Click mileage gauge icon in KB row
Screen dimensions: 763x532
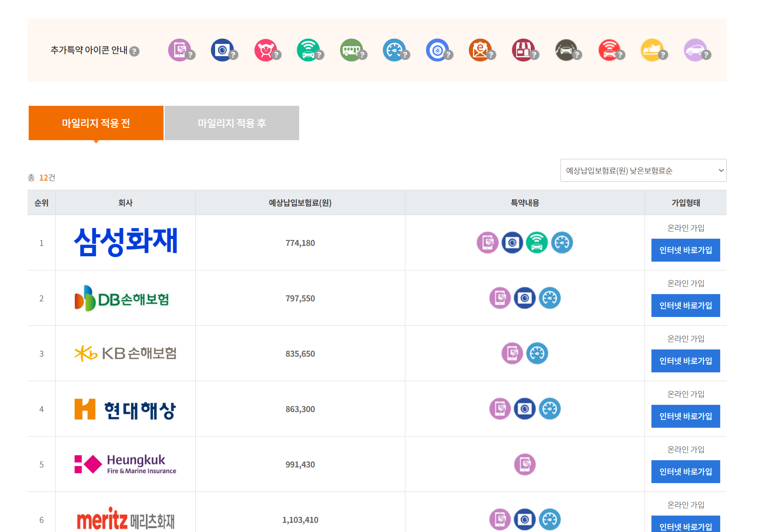[x=537, y=353]
